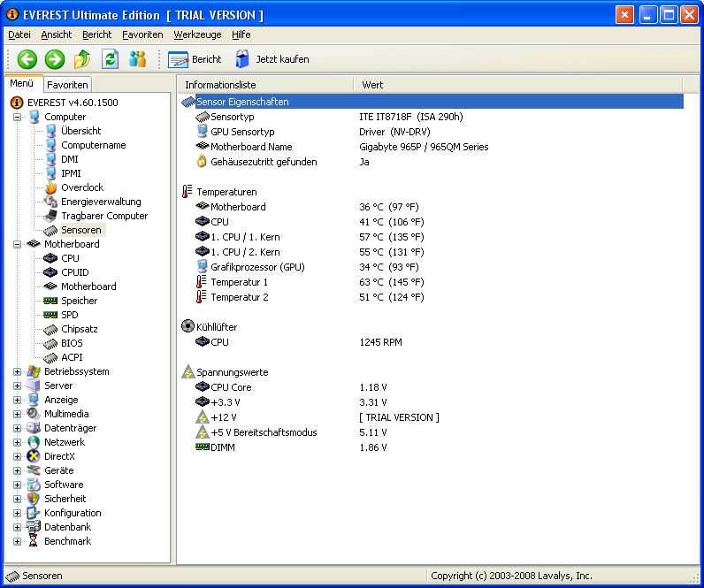
Task: Click the Chipsatz chip icon
Action: (x=50, y=330)
